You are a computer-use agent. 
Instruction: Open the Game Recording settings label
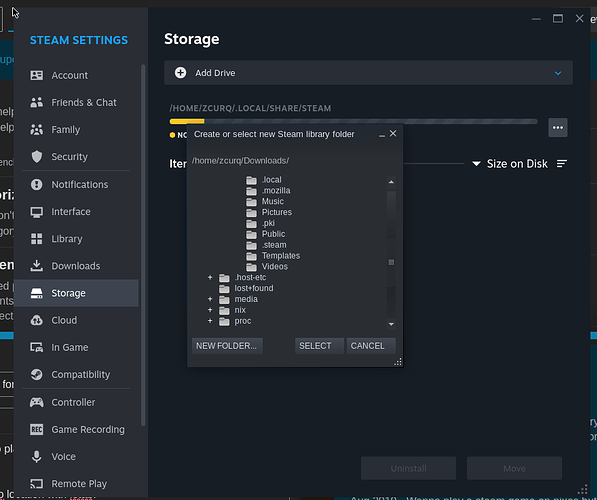coord(88,430)
